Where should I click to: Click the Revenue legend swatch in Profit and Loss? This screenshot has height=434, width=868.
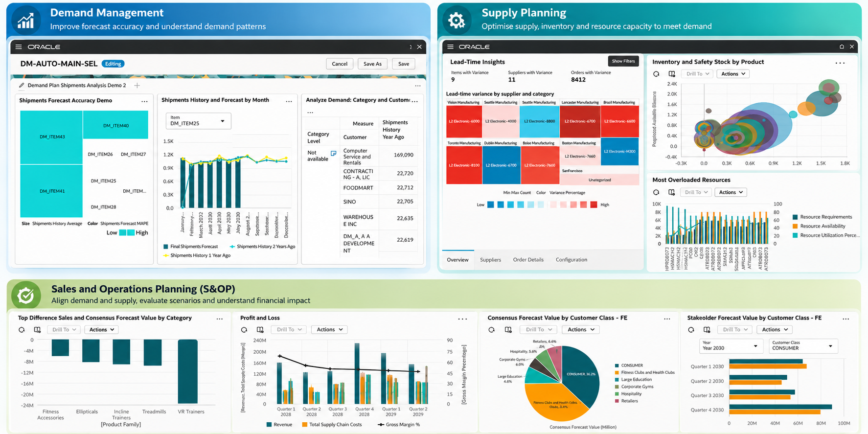point(269,425)
